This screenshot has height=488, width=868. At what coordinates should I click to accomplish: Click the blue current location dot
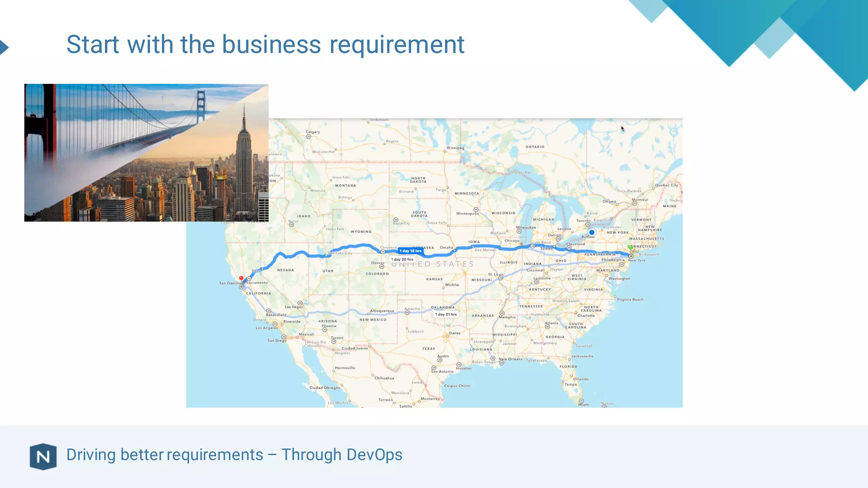592,232
